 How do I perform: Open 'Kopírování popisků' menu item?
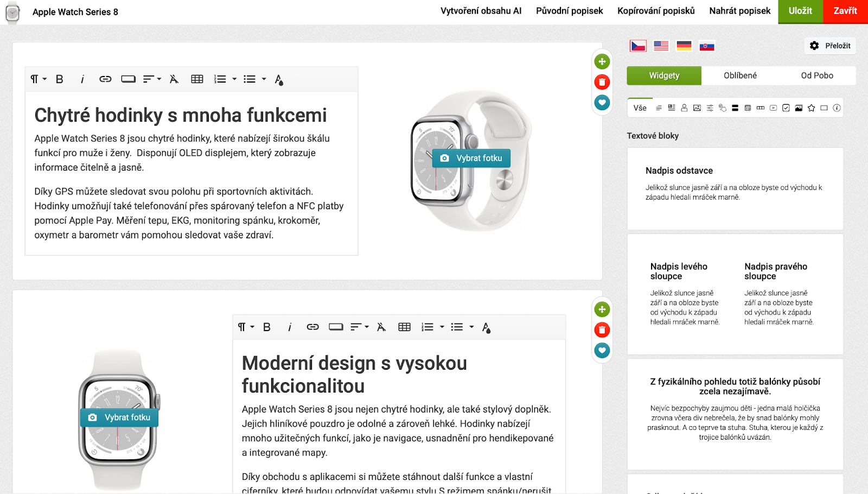[656, 11]
